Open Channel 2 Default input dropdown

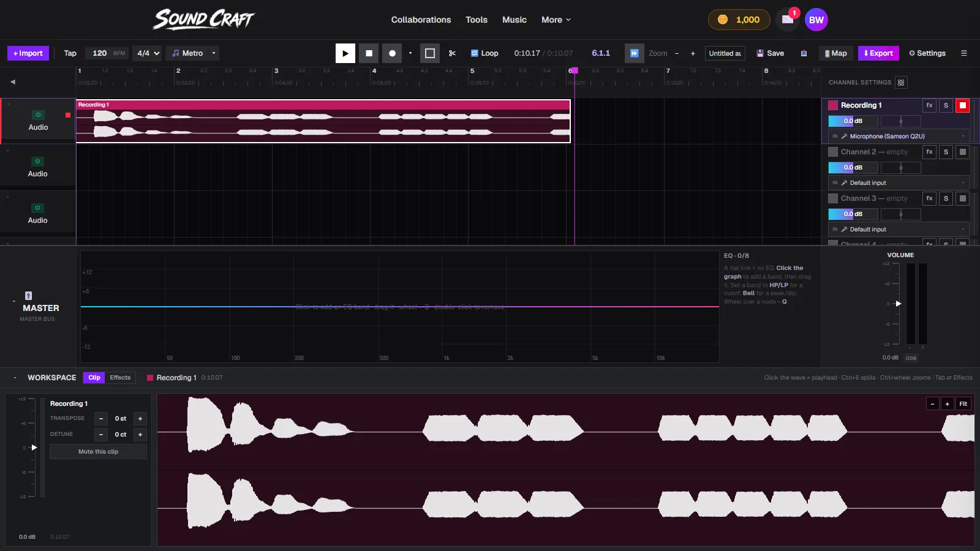[x=899, y=182]
